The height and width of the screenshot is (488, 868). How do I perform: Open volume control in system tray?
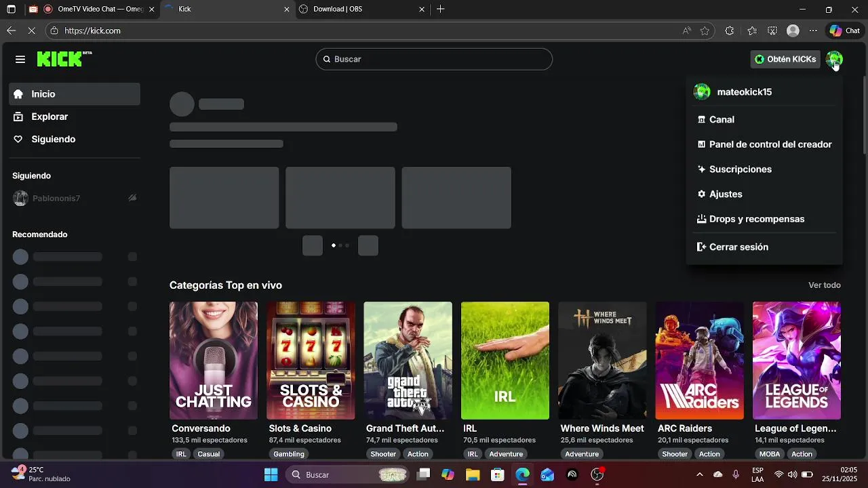point(793,474)
